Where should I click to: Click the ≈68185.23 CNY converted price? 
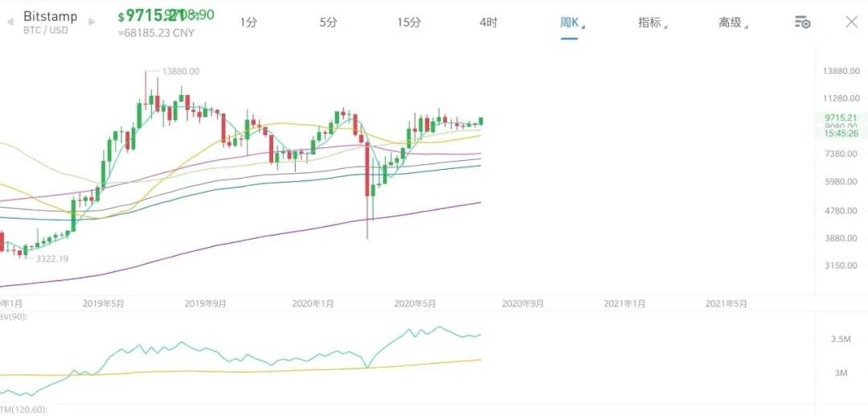pyautogui.click(x=154, y=32)
